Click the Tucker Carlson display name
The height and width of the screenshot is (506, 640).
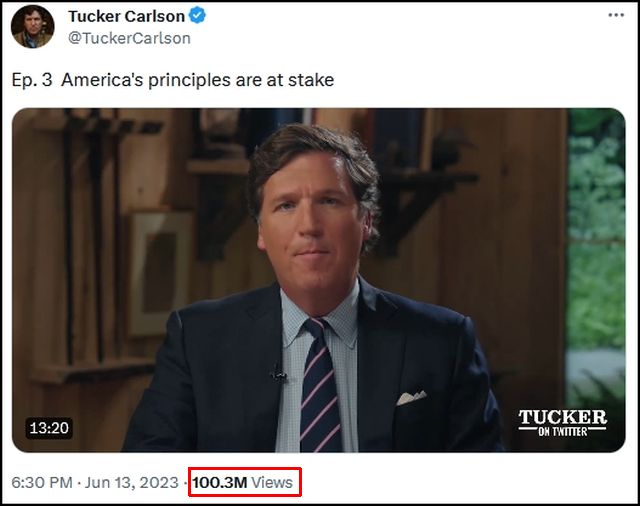pyautogui.click(x=125, y=16)
